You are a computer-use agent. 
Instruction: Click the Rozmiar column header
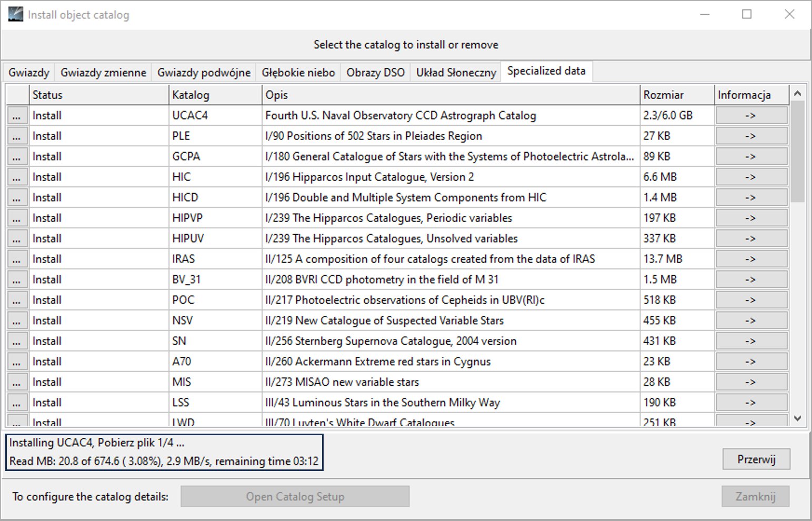coord(676,95)
